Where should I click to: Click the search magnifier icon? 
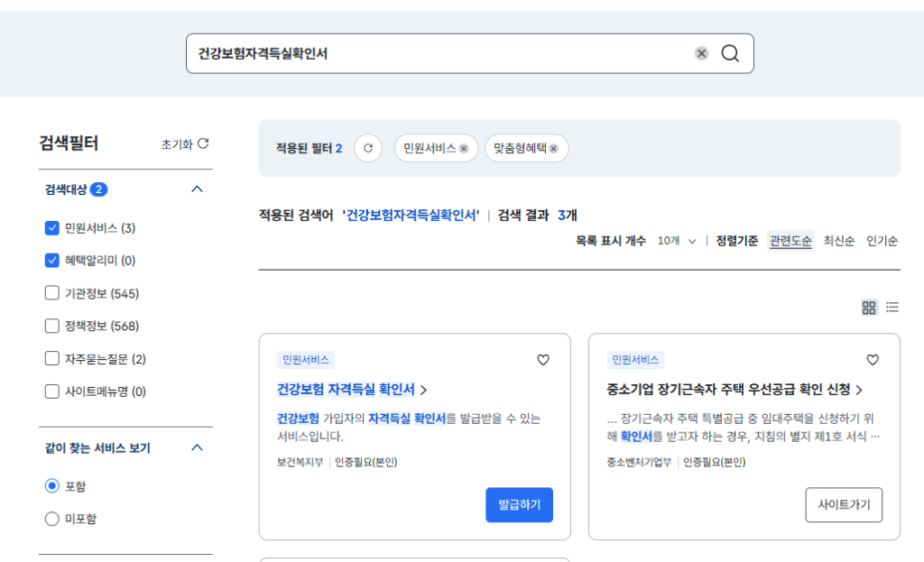click(x=730, y=53)
